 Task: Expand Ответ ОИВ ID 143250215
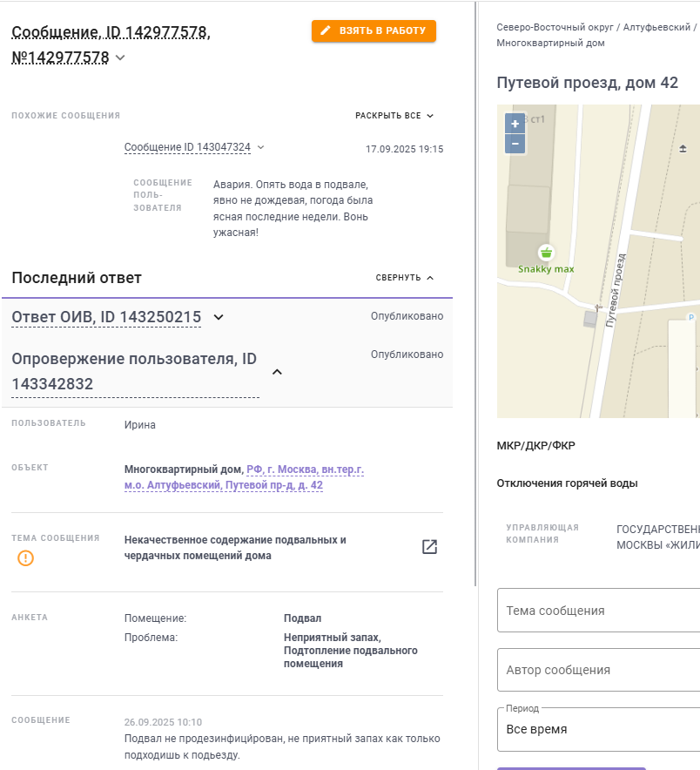point(219,317)
